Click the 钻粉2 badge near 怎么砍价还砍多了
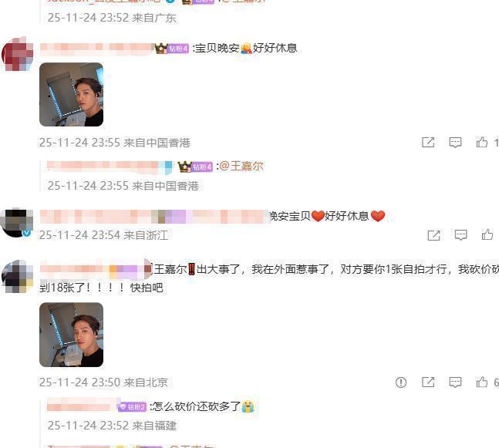This screenshot has height=448, width=499. 132,407
